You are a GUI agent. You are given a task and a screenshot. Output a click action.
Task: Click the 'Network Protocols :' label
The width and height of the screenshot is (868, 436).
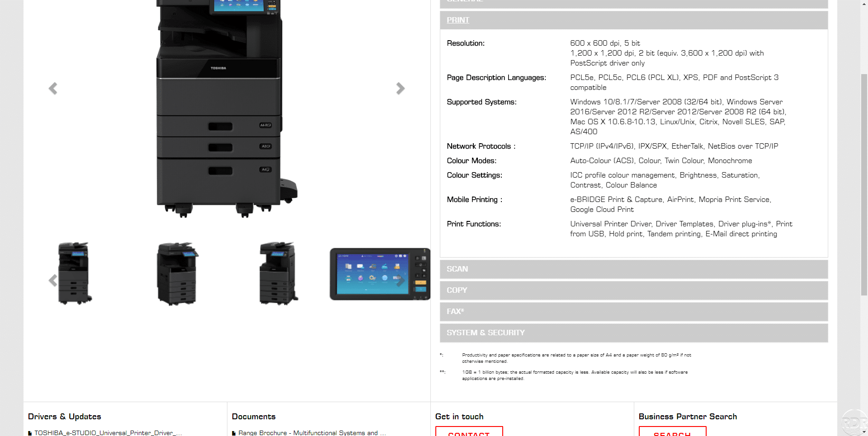481,146
